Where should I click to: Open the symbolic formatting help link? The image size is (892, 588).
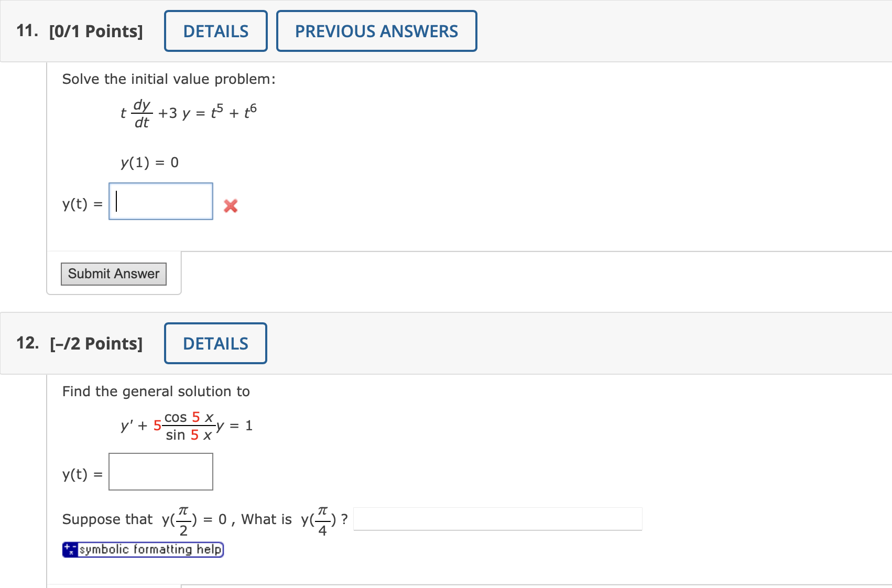tap(149, 549)
